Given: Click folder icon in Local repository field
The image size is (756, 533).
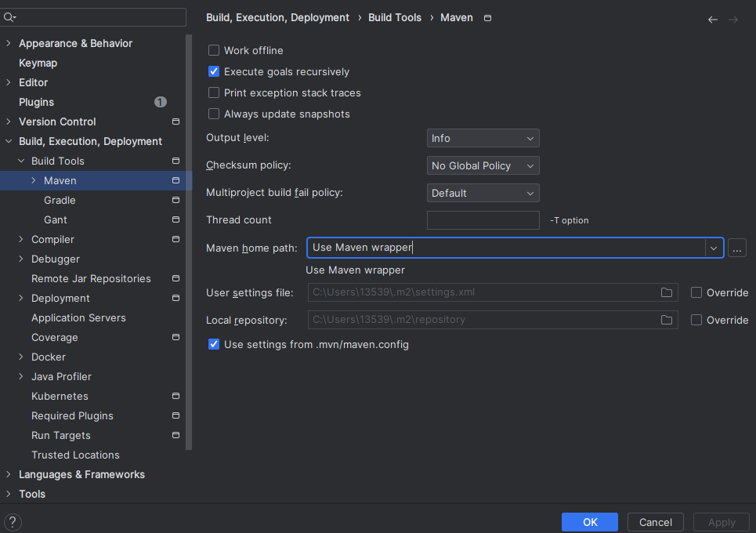Looking at the screenshot, I should pos(667,320).
